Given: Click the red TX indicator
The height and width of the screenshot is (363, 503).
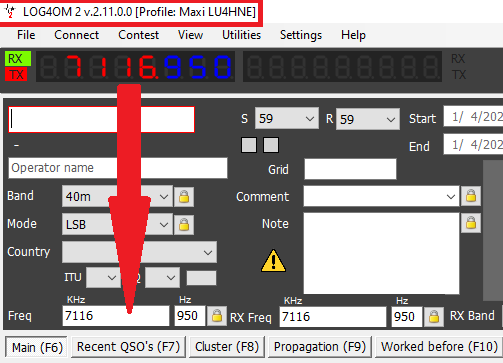Looking at the screenshot, I should 16,74.
